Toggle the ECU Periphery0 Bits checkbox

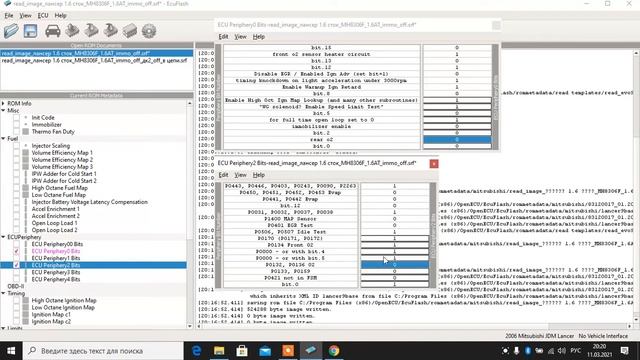tap(16, 251)
